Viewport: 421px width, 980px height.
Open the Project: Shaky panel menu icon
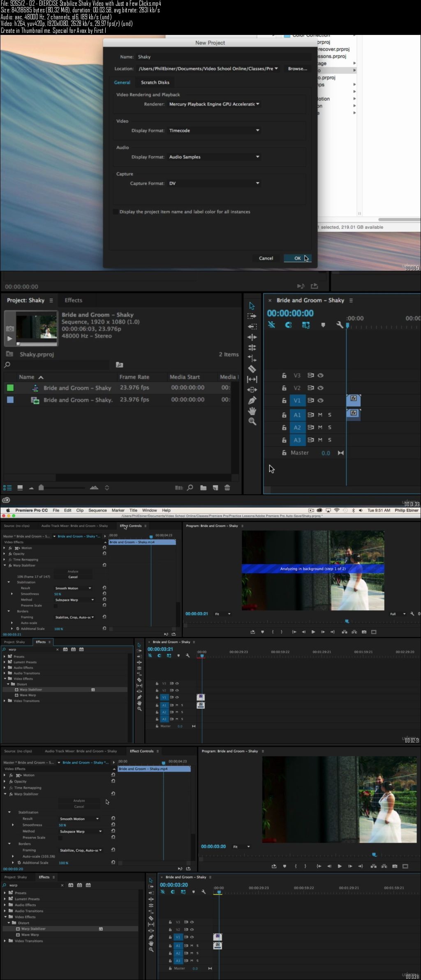pyautogui.click(x=51, y=300)
